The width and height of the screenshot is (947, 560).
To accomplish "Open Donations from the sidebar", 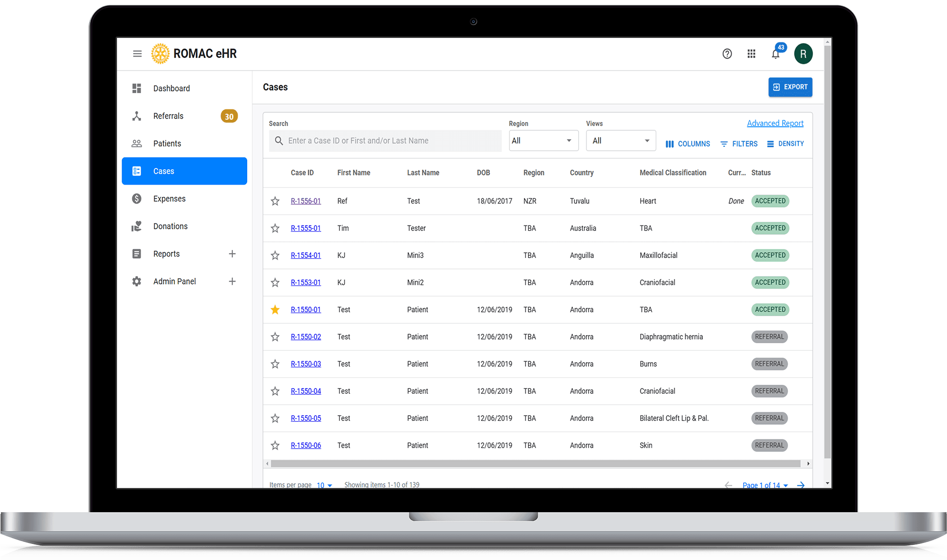I will 170,226.
